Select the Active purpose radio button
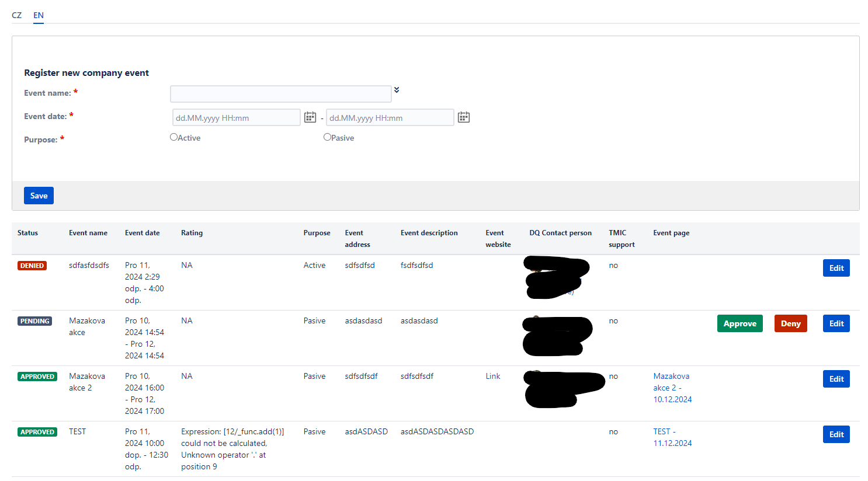Image resolution: width=868 pixels, height=481 pixels. point(173,137)
